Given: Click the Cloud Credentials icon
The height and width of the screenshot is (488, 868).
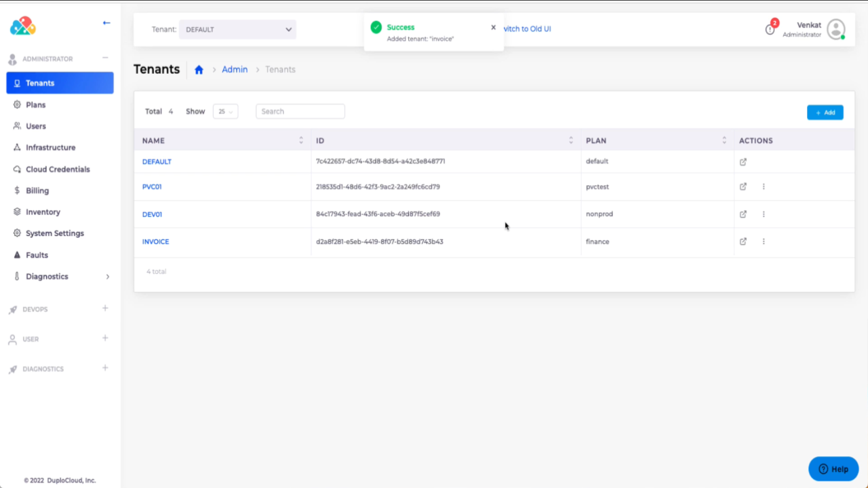Looking at the screenshot, I should pos(18,169).
